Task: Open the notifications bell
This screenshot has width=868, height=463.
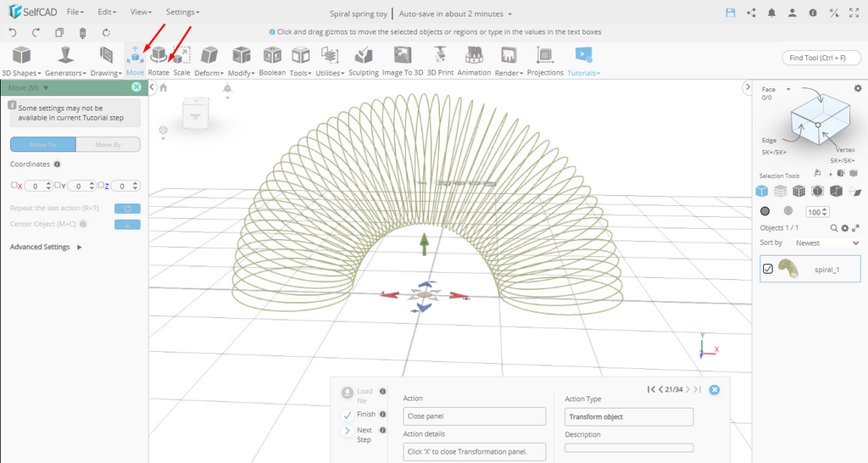Action: [771, 13]
